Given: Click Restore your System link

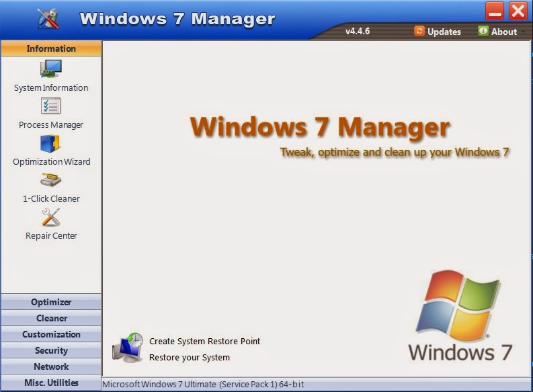Looking at the screenshot, I should [190, 357].
